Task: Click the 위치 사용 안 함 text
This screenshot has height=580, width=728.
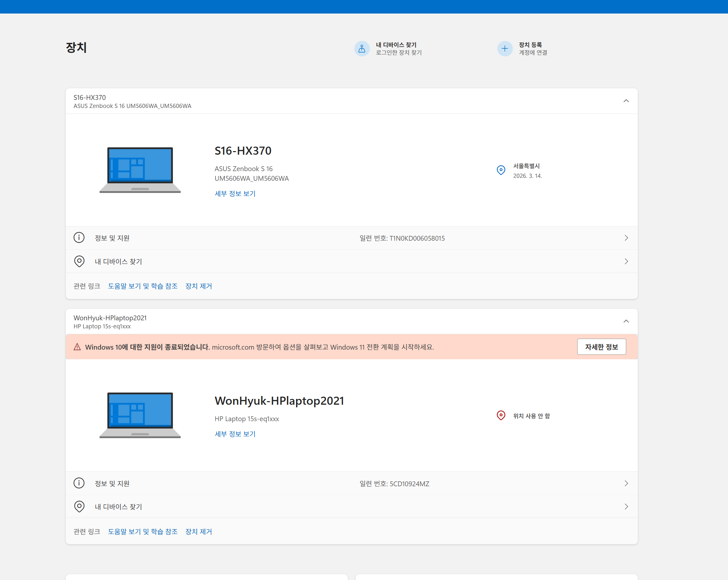Action: tap(532, 416)
